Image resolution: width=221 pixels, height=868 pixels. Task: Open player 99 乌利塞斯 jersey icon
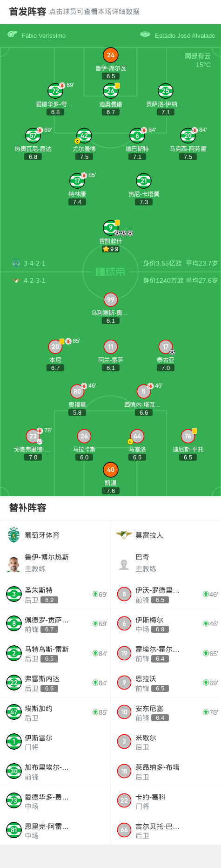[x=110, y=300]
